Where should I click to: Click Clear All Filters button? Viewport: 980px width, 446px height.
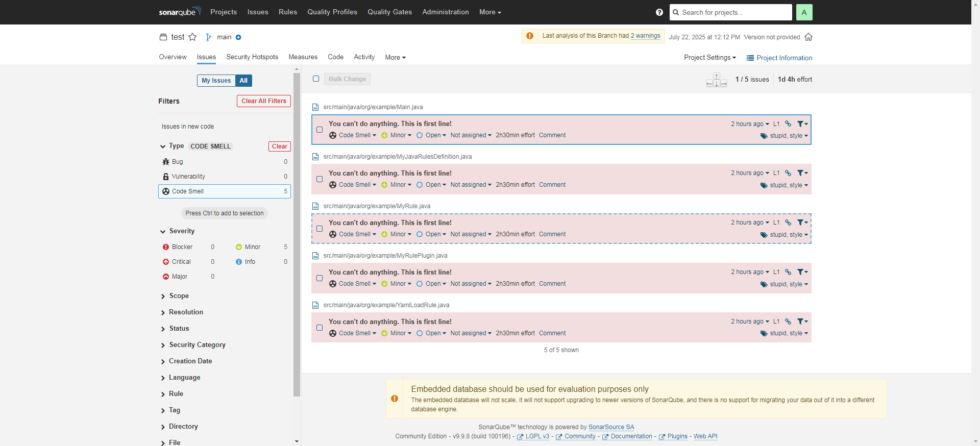pos(264,101)
